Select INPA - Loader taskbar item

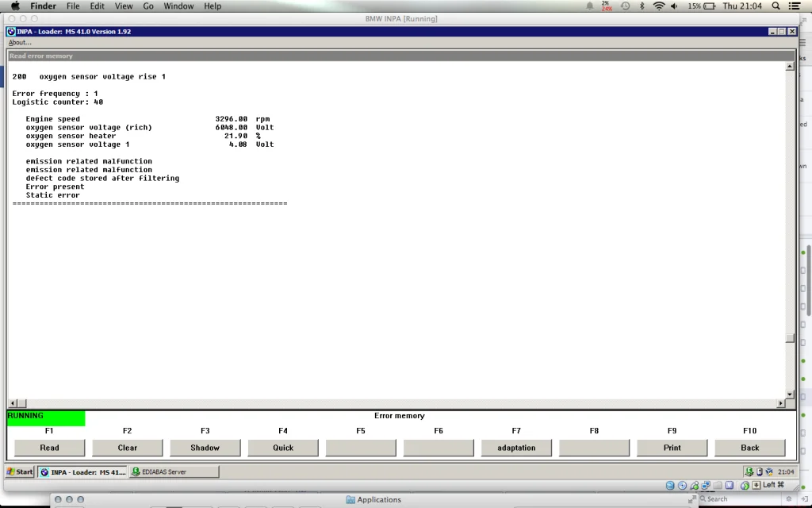[82, 471]
